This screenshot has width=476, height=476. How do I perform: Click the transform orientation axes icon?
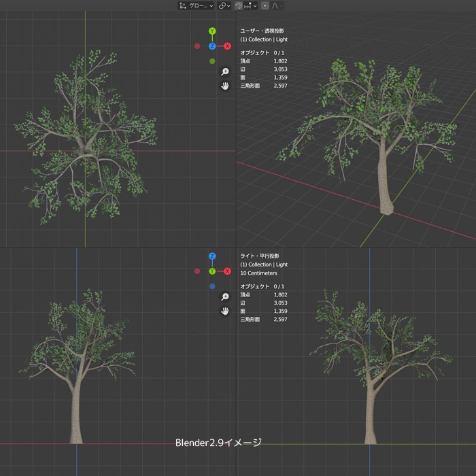182,5
